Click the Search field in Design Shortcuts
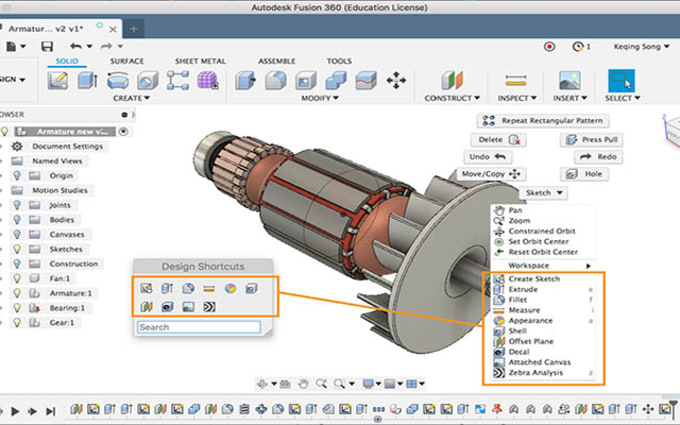Image resolution: width=680 pixels, height=425 pixels. [199, 327]
